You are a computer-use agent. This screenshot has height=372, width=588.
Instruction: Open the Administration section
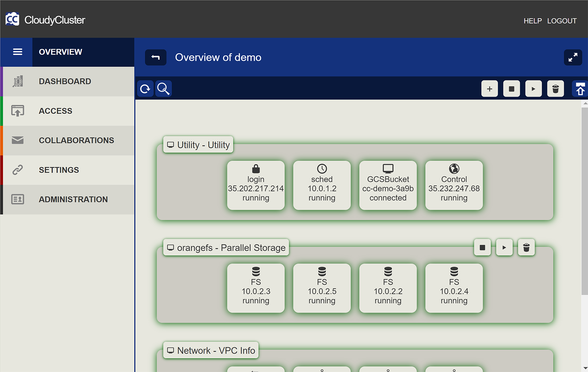67,199
